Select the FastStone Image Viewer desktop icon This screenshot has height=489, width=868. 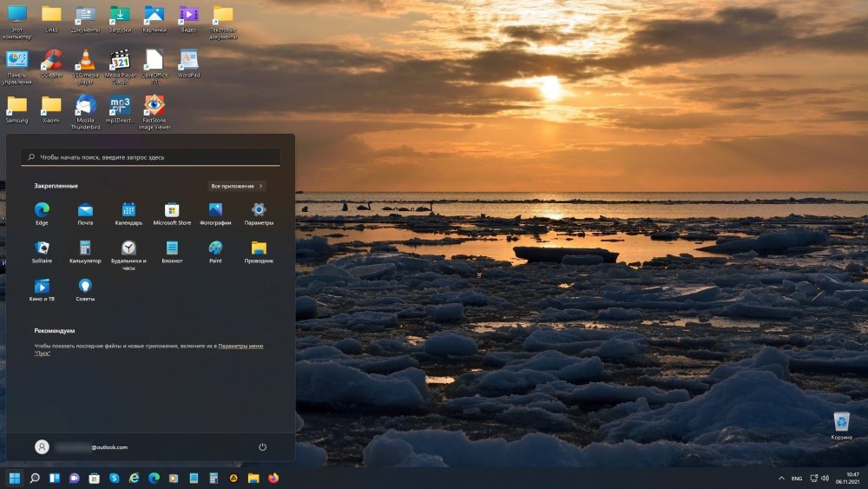155,107
